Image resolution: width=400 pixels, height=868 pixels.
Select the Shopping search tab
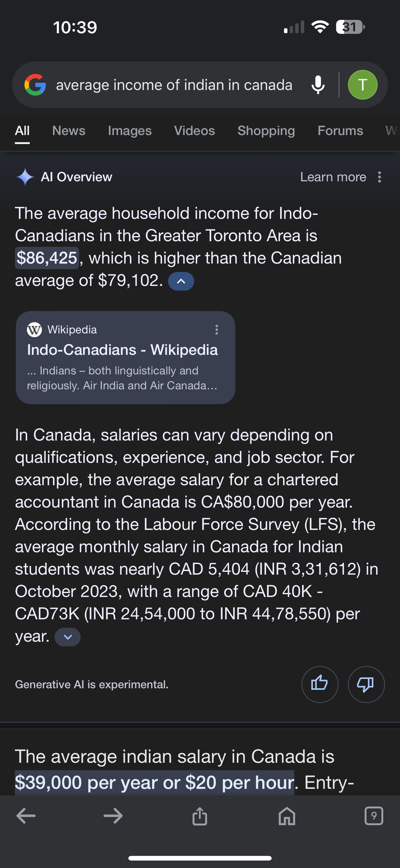pyautogui.click(x=266, y=131)
